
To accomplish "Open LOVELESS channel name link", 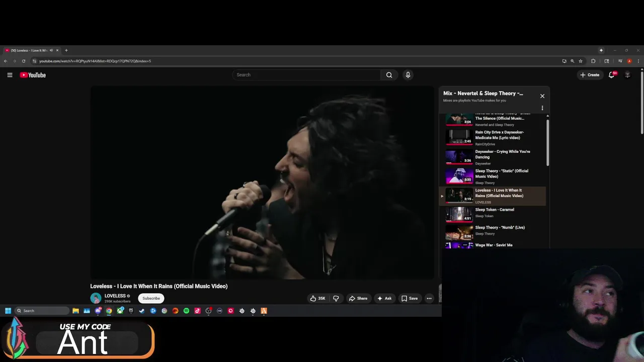I will coord(115,296).
